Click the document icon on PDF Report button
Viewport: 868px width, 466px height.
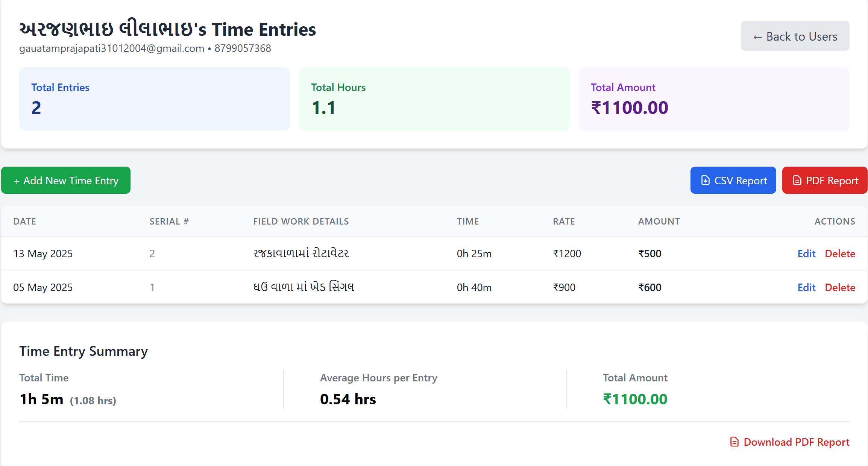point(797,180)
